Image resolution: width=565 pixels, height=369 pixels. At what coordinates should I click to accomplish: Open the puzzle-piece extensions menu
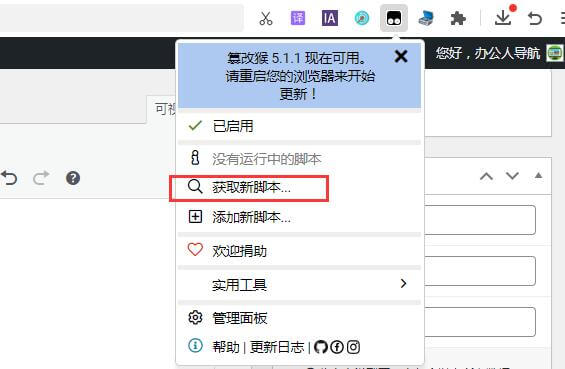point(458,18)
